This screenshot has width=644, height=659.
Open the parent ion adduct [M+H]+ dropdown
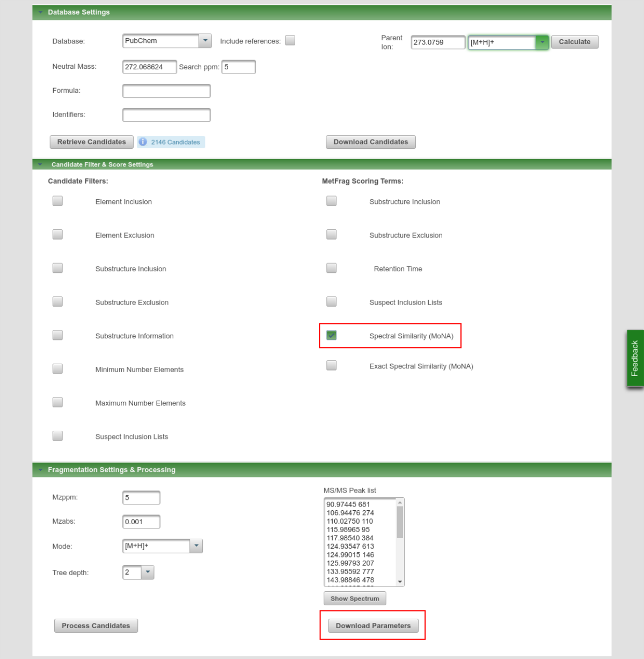[x=542, y=42]
